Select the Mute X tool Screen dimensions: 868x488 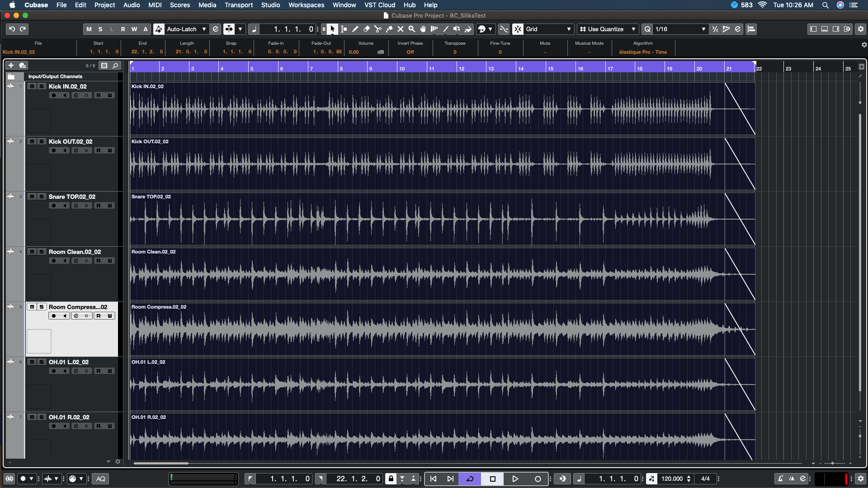[x=400, y=29]
